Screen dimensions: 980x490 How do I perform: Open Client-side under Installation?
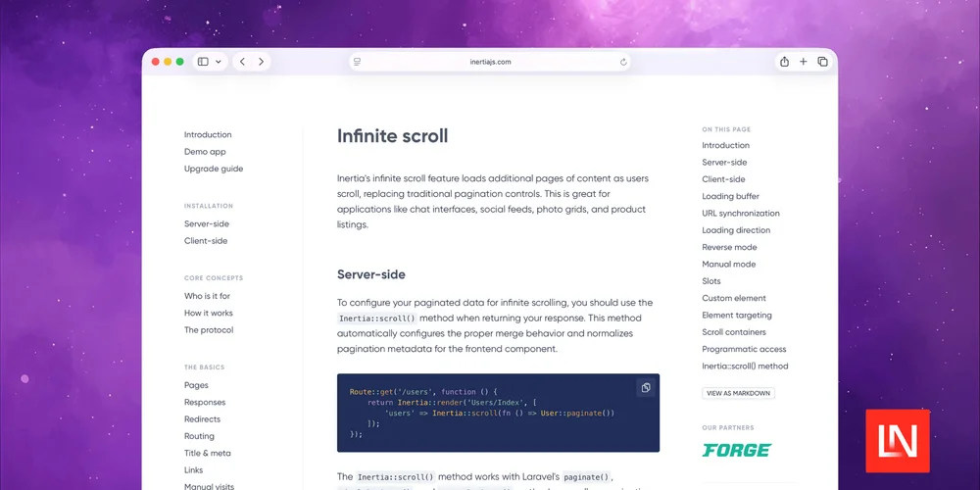[x=206, y=241]
